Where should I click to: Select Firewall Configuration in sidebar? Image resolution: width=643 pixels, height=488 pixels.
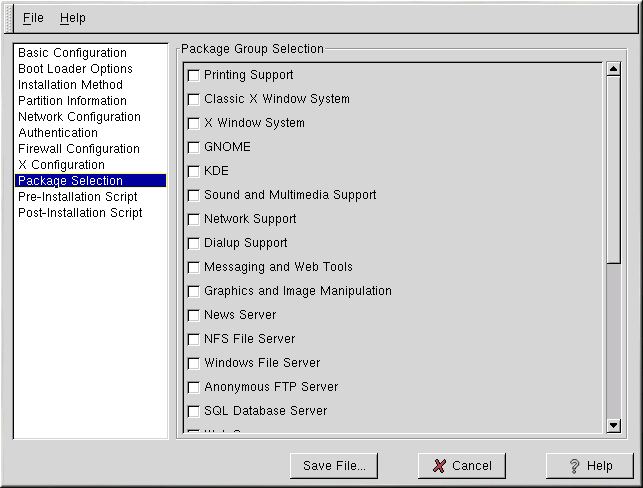coord(78,149)
